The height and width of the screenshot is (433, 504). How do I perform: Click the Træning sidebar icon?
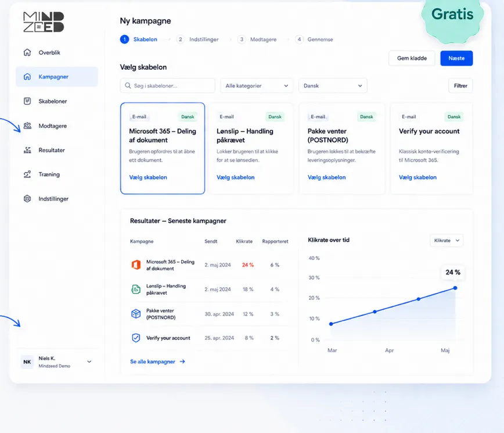pos(27,174)
